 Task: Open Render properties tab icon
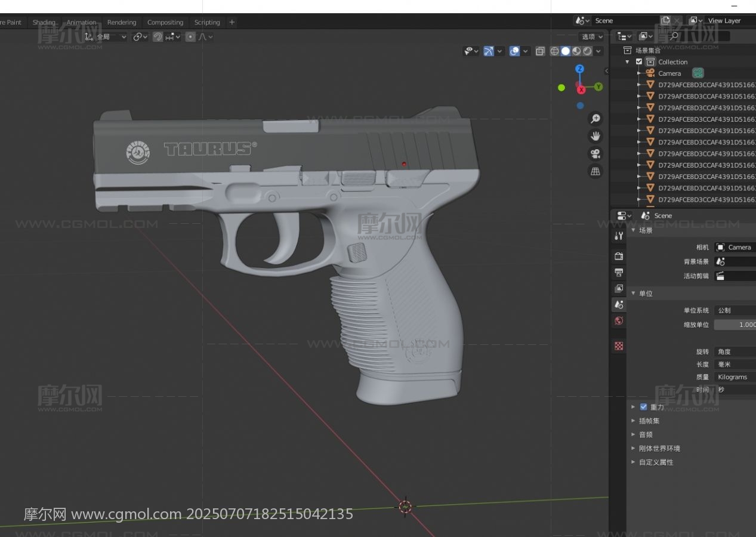pyautogui.click(x=619, y=256)
